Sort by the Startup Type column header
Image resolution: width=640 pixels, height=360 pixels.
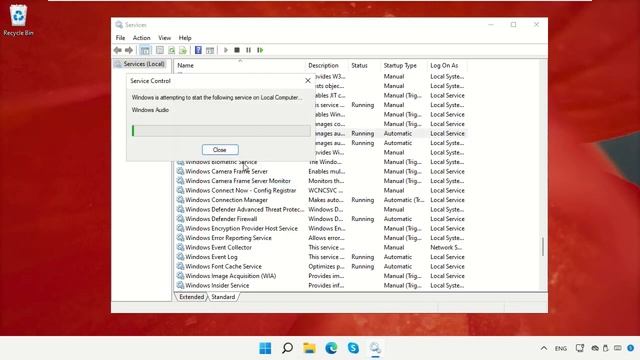pos(404,65)
